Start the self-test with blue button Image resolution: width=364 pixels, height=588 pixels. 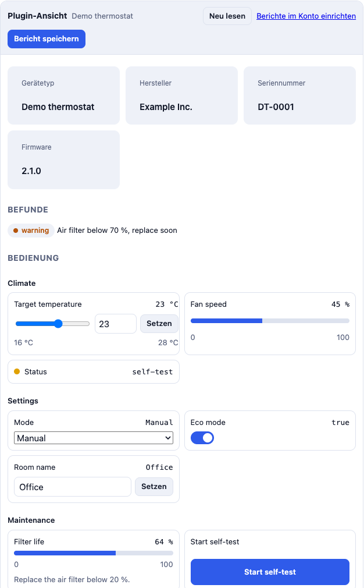[x=270, y=572]
